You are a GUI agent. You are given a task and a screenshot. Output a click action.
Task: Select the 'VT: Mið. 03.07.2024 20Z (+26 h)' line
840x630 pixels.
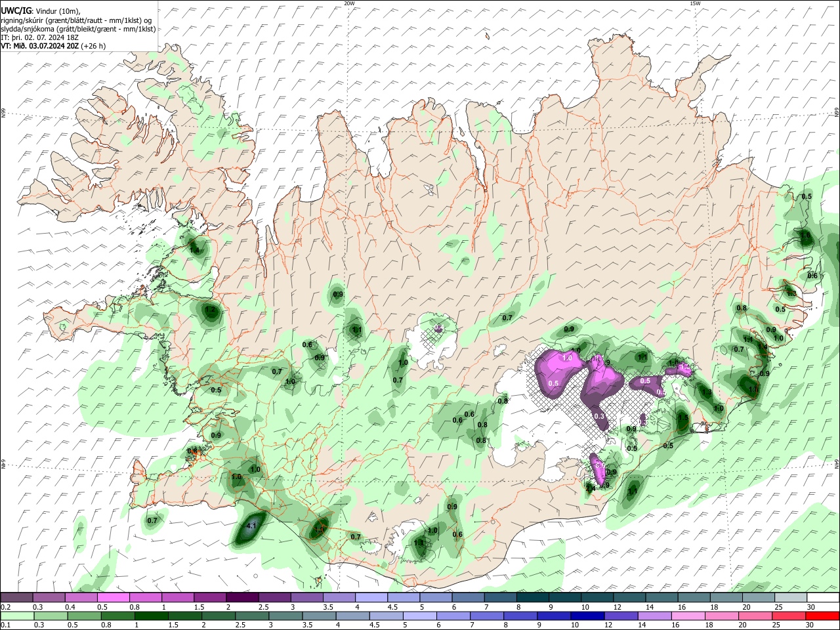click(53, 46)
